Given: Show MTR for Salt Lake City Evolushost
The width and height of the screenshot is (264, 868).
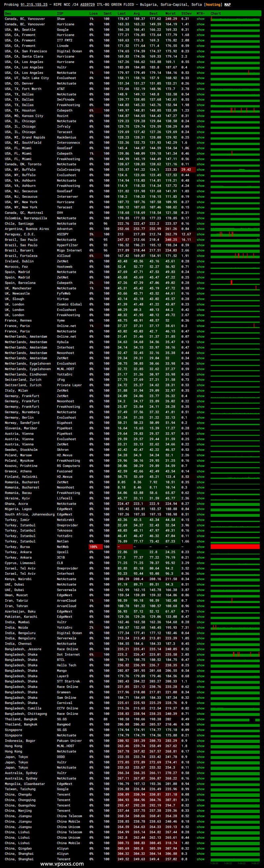Looking at the screenshot, I should click(x=201, y=78).
